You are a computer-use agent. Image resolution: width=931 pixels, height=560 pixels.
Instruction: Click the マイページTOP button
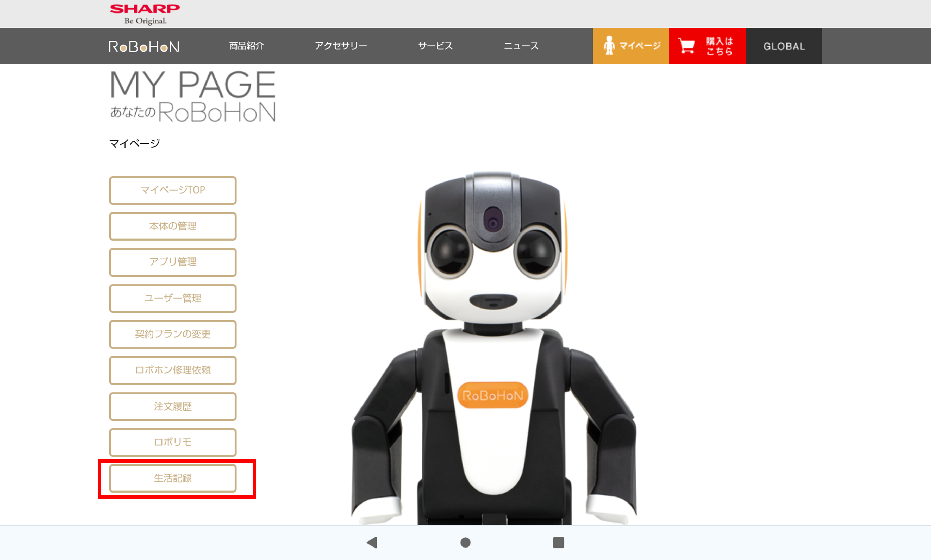(x=173, y=190)
